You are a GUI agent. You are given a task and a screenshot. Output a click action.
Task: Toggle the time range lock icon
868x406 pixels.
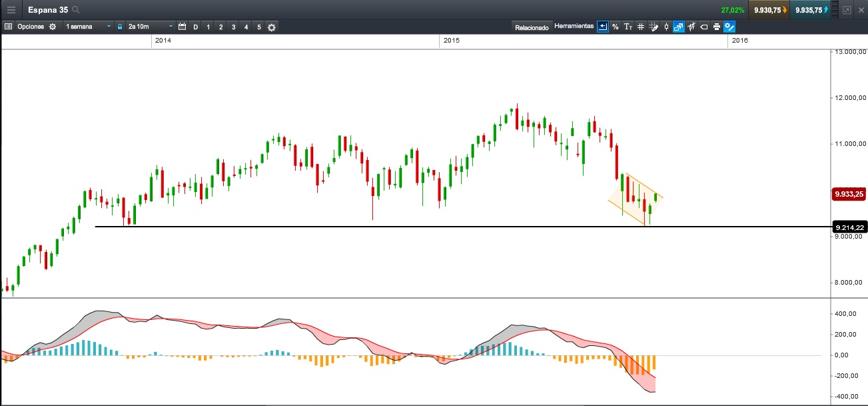click(x=120, y=27)
